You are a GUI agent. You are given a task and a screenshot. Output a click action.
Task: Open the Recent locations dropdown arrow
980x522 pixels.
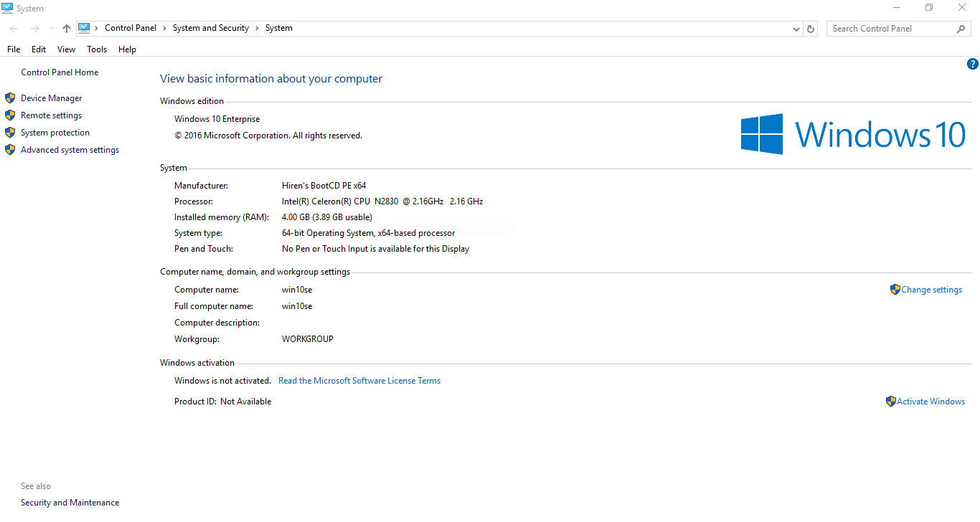click(51, 29)
